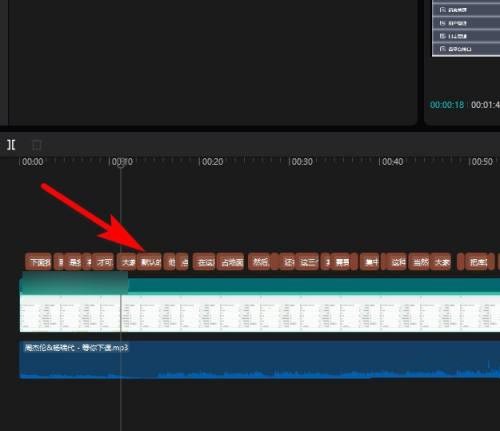The width and height of the screenshot is (500, 431).
Task: Select the 然后 subtitle clip
Action: pos(260,262)
